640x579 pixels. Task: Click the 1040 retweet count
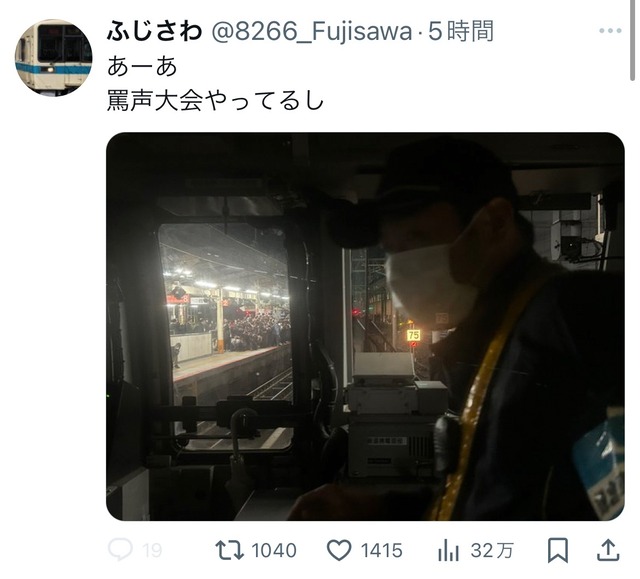coord(274,550)
